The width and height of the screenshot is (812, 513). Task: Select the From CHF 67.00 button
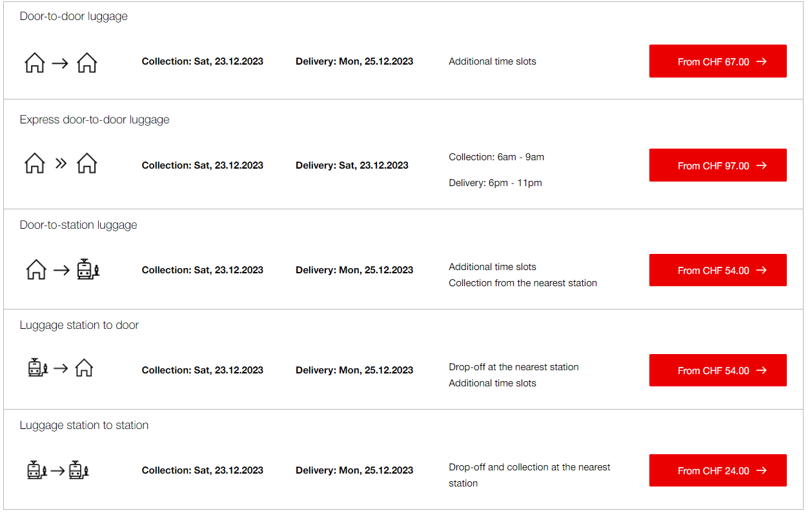tap(718, 61)
